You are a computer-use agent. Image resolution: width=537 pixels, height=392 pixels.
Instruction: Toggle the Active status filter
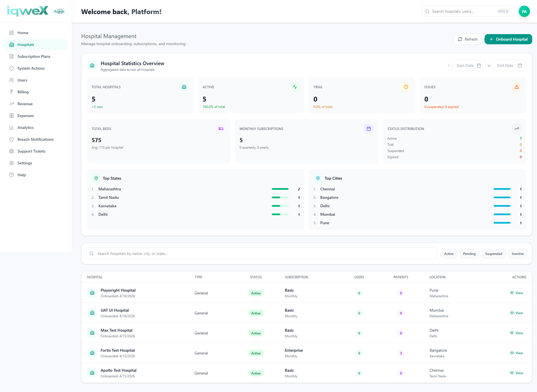pyautogui.click(x=449, y=254)
